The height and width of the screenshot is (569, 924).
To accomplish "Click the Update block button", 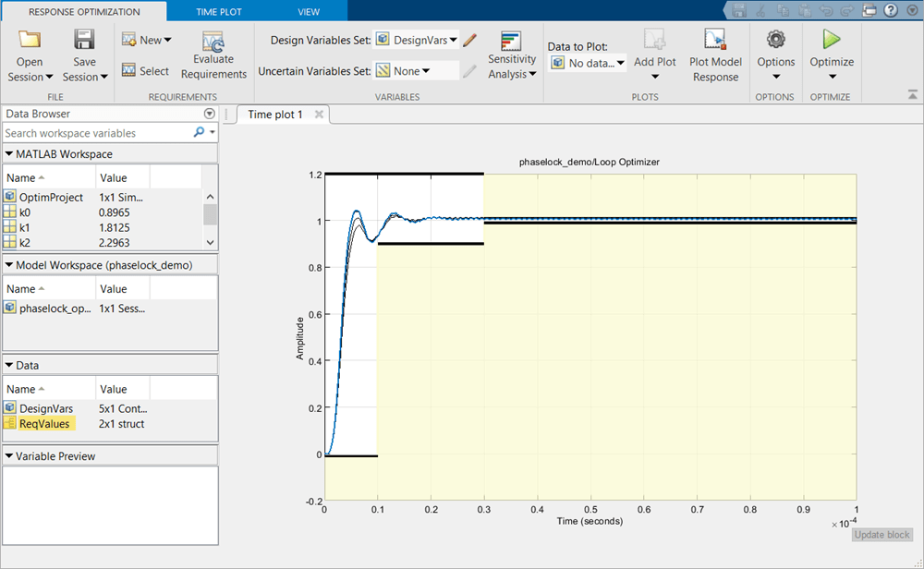I will click(882, 534).
